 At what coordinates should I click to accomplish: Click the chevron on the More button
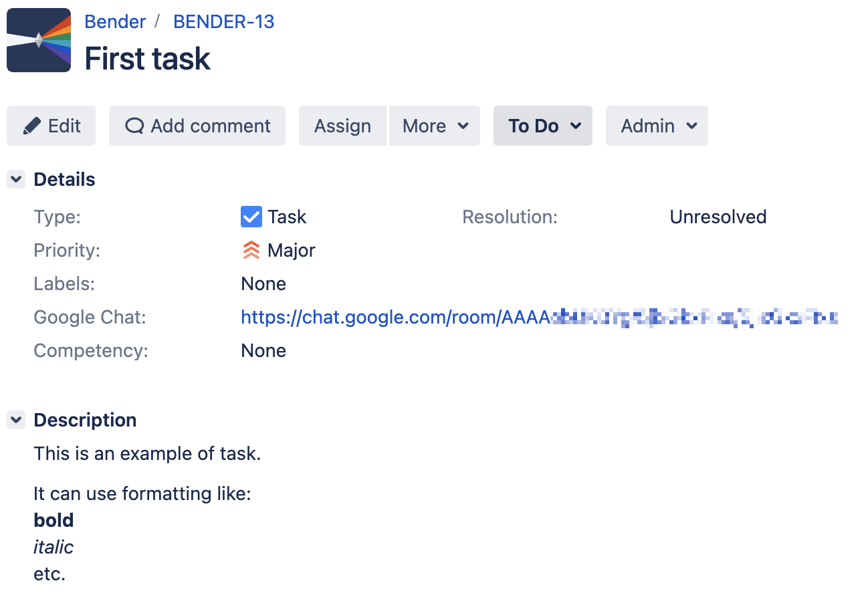(463, 126)
